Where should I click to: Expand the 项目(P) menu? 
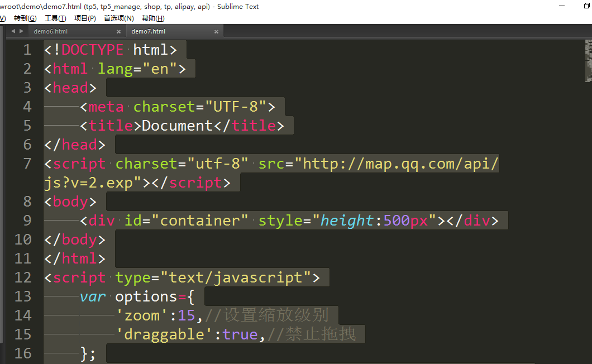click(x=85, y=18)
